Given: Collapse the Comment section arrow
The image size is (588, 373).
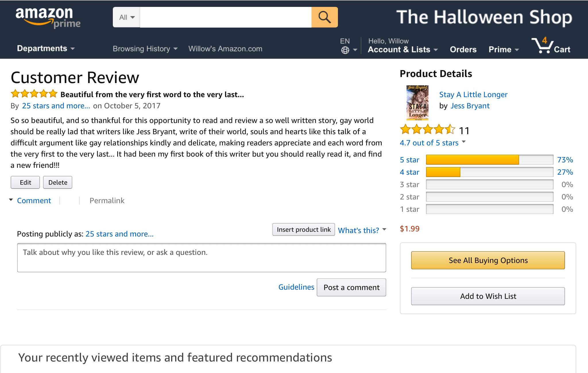Looking at the screenshot, I should pyautogui.click(x=11, y=200).
